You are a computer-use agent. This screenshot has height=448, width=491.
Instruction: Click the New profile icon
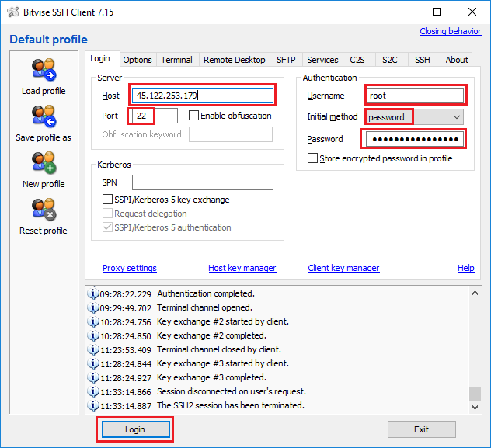(x=44, y=163)
